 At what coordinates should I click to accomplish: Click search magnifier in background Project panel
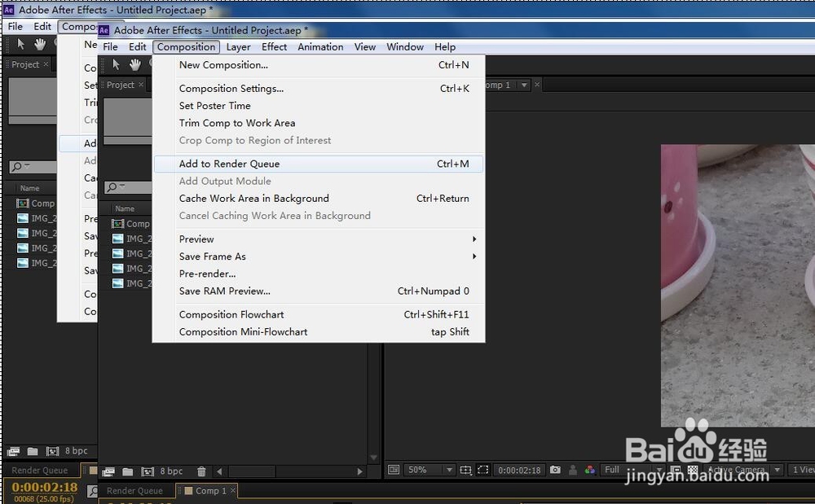17,167
